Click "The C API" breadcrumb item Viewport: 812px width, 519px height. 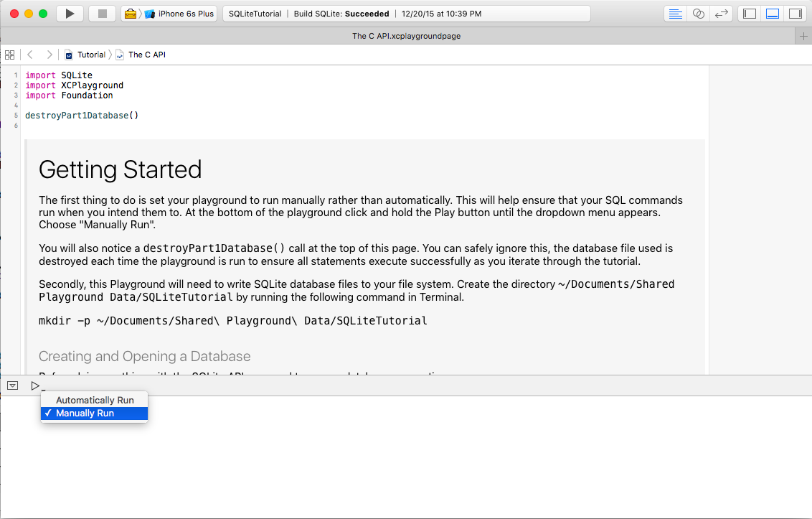pos(146,55)
